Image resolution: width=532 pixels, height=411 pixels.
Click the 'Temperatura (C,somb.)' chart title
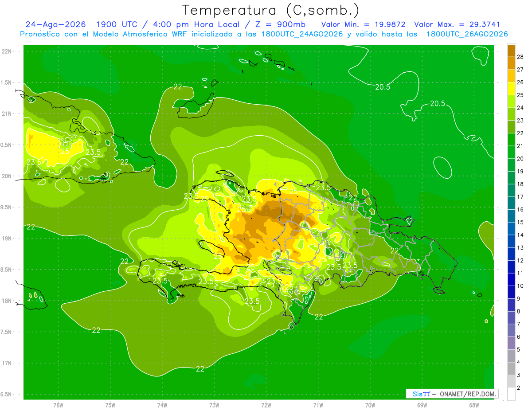coord(271,10)
